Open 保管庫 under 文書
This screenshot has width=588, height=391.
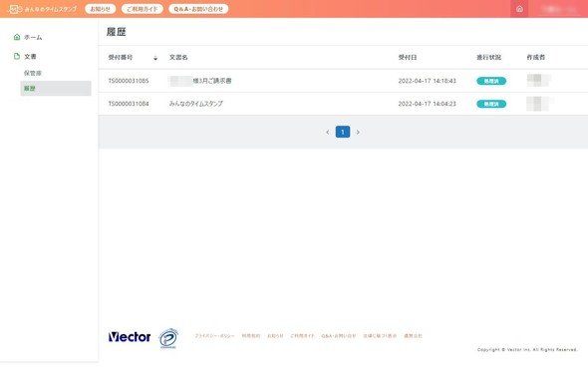(x=33, y=73)
